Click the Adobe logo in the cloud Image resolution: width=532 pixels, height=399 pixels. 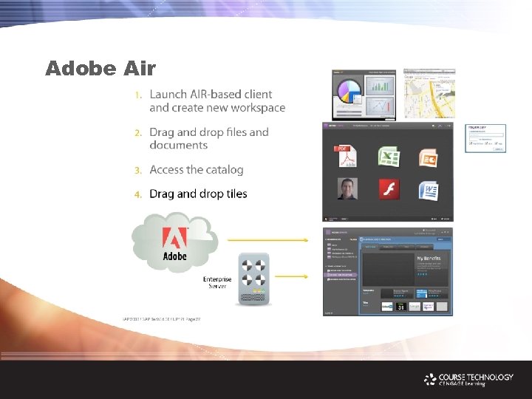tap(174, 237)
